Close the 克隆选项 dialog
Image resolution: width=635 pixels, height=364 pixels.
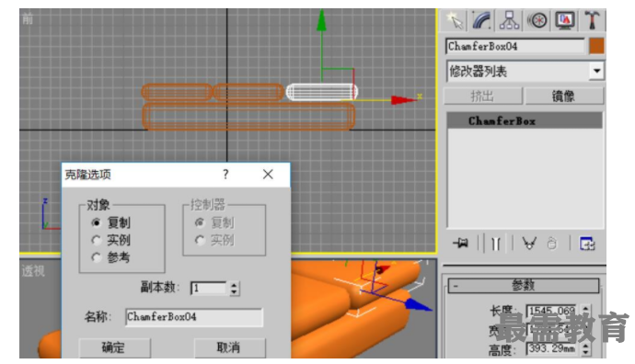[x=268, y=175]
